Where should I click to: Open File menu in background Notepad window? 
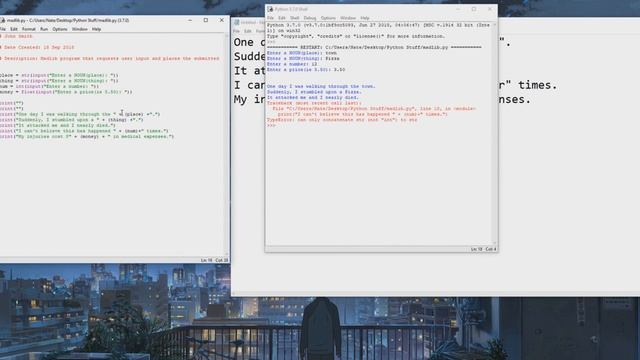[236, 31]
